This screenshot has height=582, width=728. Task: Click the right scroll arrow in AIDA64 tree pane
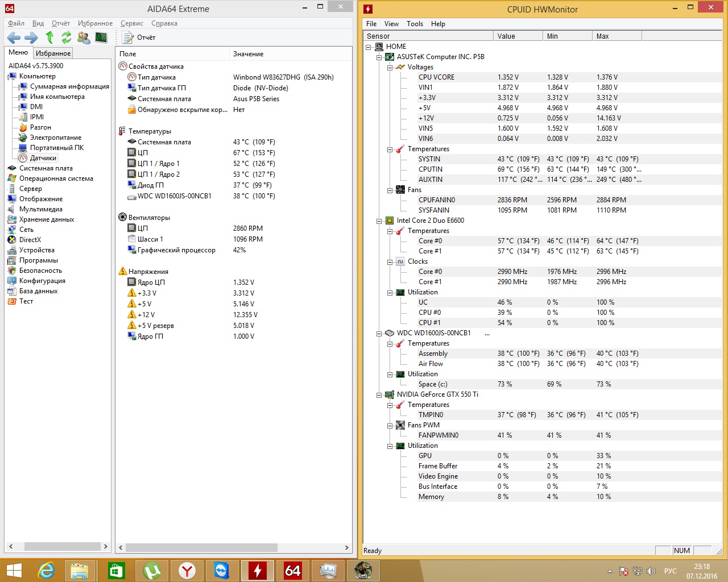[105, 546]
